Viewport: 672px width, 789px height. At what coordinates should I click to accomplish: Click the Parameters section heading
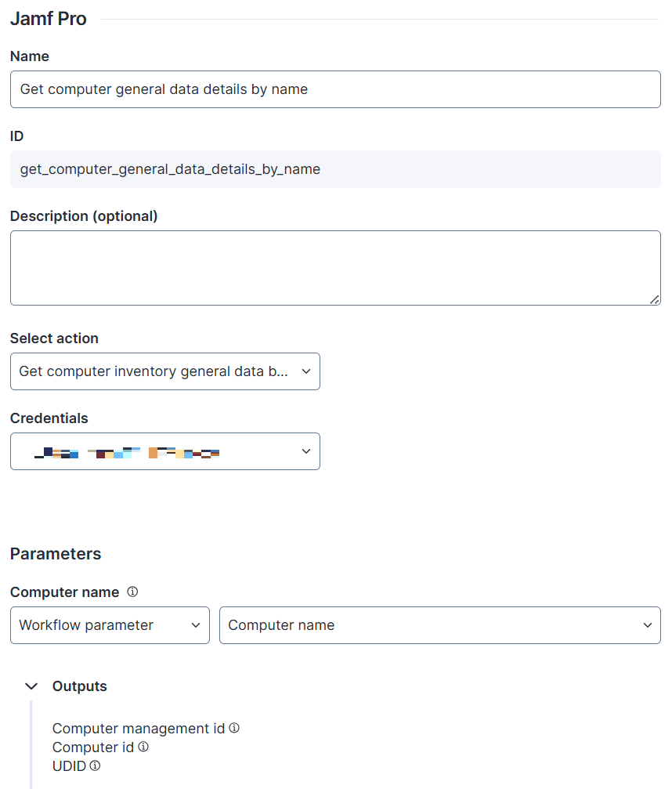[x=56, y=554]
